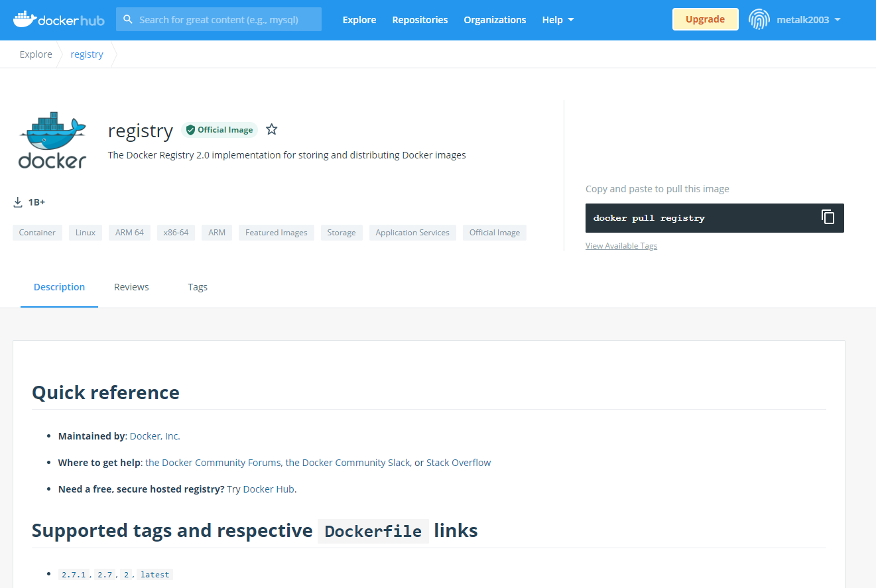The width and height of the screenshot is (876, 588).
Task: Click the Docker Registry 2.0 description text
Action: click(x=286, y=155)
